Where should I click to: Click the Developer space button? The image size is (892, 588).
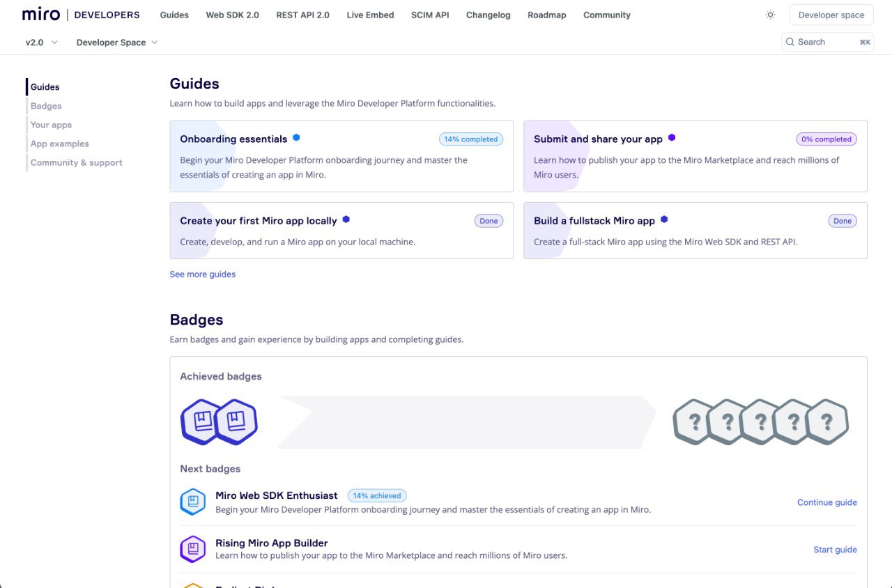pyautogui.click(x=831, y=15)
